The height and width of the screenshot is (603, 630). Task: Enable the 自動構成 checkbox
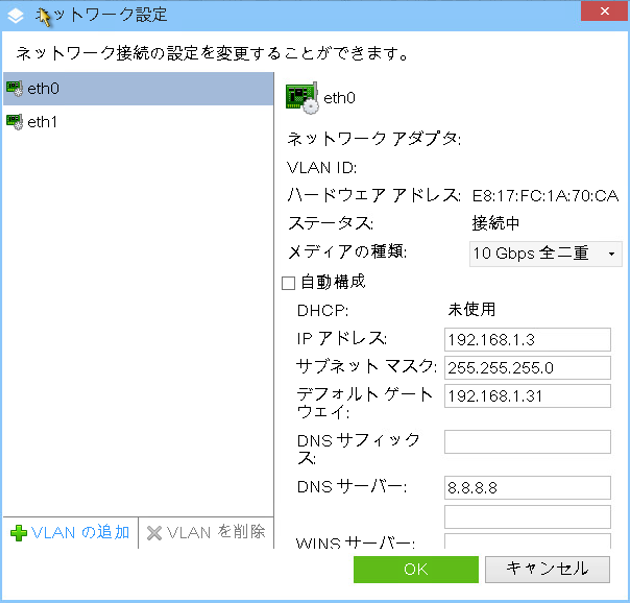288,283
